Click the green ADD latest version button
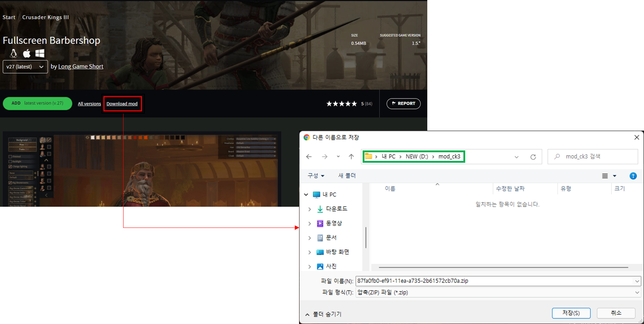The width and height of the screenshot is (644, 324). (38, 103)
